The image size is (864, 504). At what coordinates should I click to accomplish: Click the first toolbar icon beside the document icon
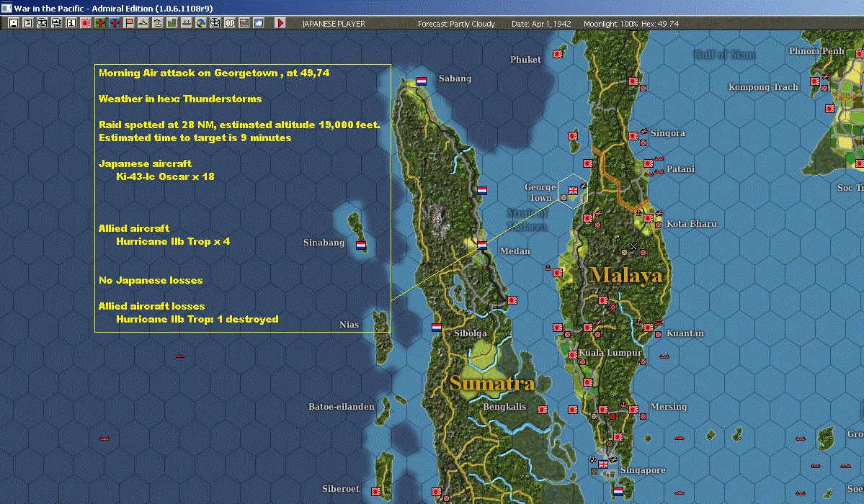click(x=14, y=23)
